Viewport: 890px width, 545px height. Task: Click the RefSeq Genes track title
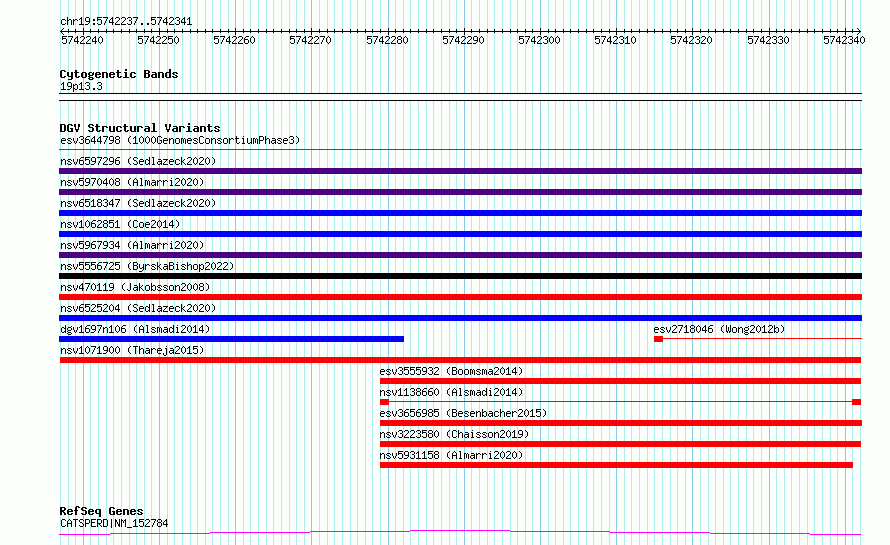click(x=101, y=511)
